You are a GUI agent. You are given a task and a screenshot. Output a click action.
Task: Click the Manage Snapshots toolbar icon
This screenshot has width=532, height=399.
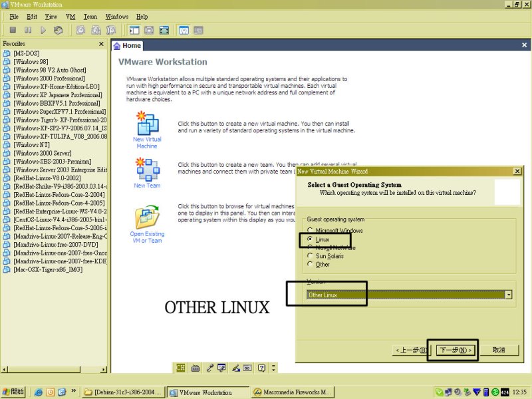pos(111,30)
